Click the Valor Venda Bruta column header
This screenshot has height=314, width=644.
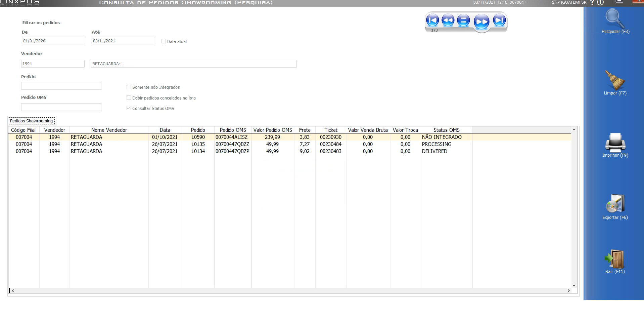pyautogui.click(x=368, y=130)
